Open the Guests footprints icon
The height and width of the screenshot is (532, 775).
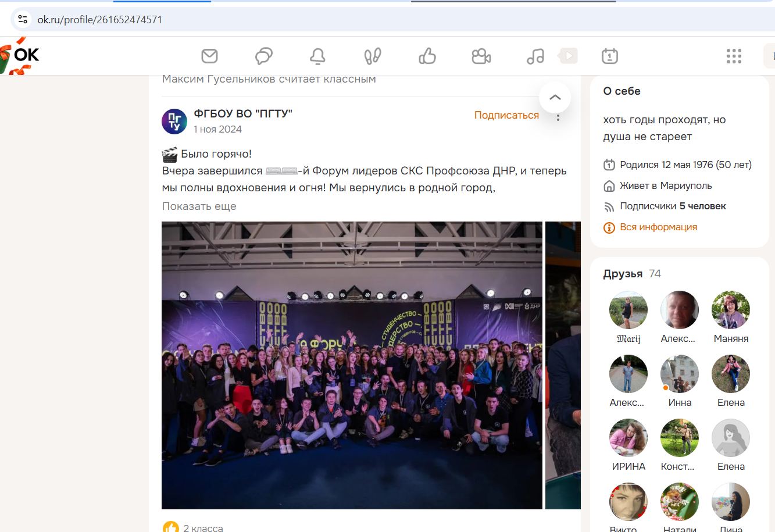pyautogui.click(x=372, y=56)
